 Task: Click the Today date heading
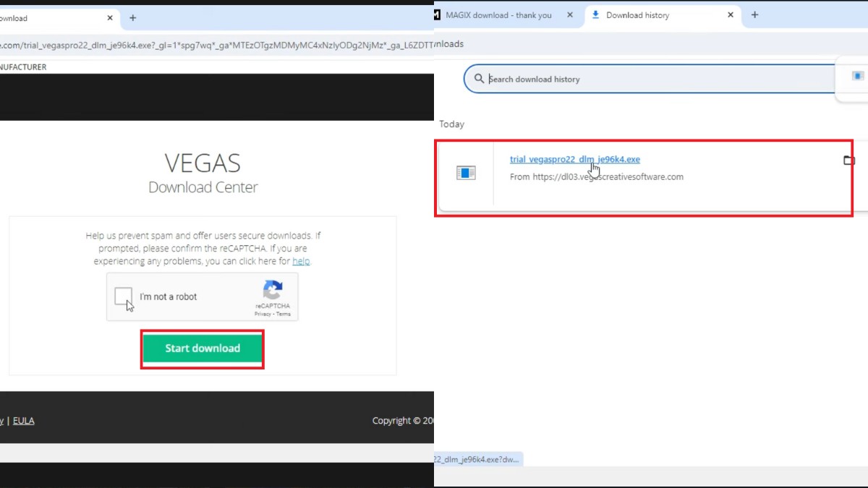(x=451, y=124)
